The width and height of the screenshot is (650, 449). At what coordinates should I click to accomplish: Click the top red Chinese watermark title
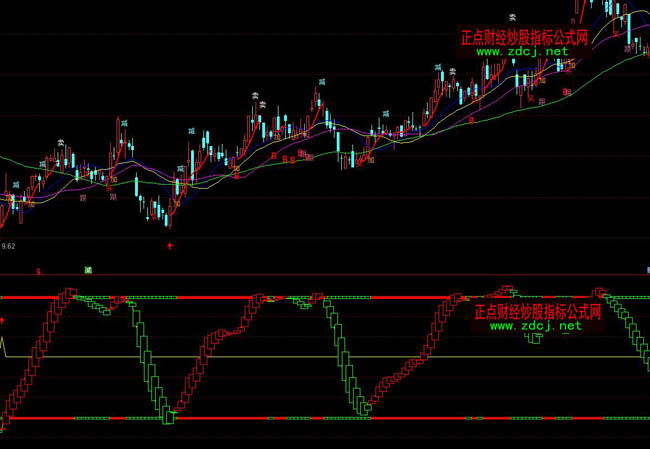(x=524, y=37)
